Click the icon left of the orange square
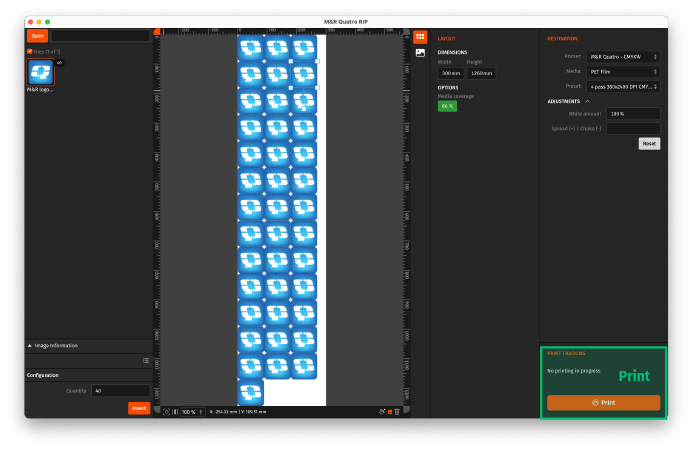The height and width of the screenshot is (450, 692). pos(381,411)
